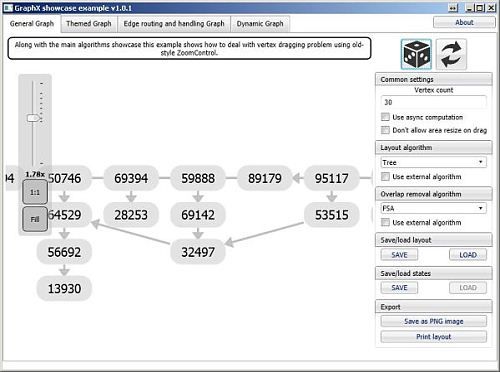Select vertex node 95117
Viewport: 500px width, 372px height.
click(332, 178)
